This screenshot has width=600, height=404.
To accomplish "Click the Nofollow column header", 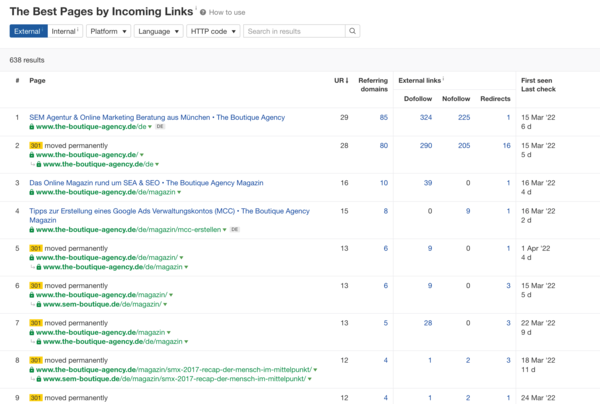I will coord(456,99).
